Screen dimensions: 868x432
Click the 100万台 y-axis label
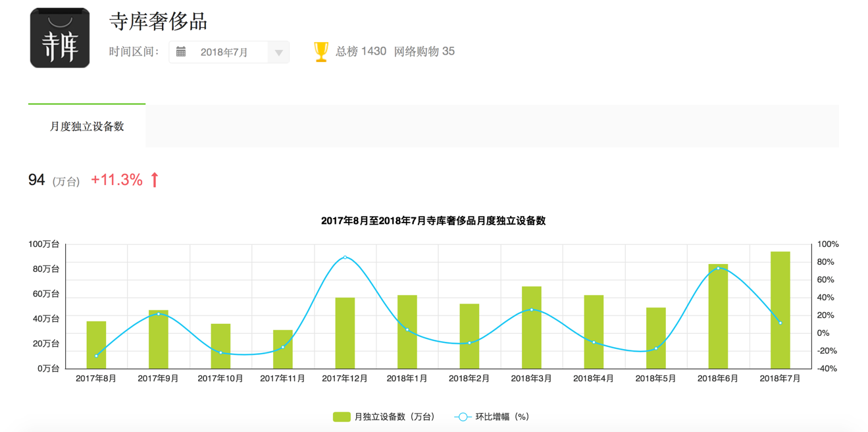[44, 244]
